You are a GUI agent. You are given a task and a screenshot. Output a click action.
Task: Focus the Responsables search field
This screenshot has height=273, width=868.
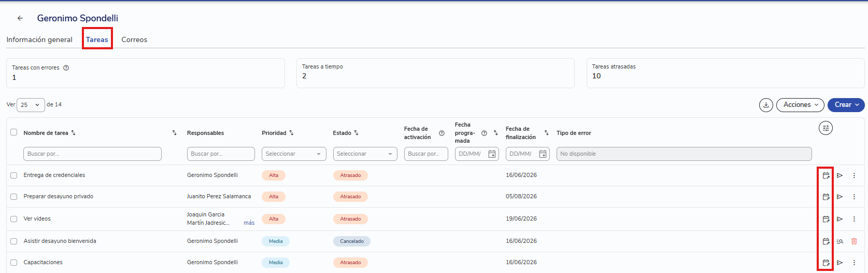click(x=221, y=154)
